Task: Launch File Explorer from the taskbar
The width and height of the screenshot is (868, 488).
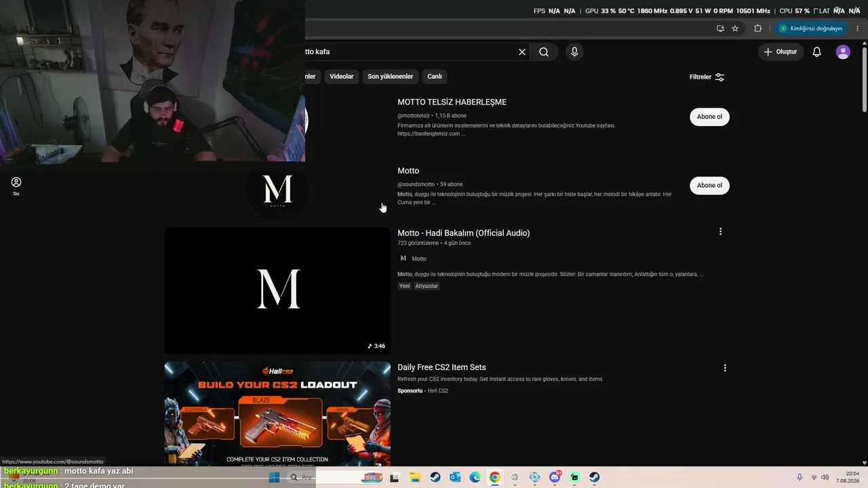Action: click(415, 477)
